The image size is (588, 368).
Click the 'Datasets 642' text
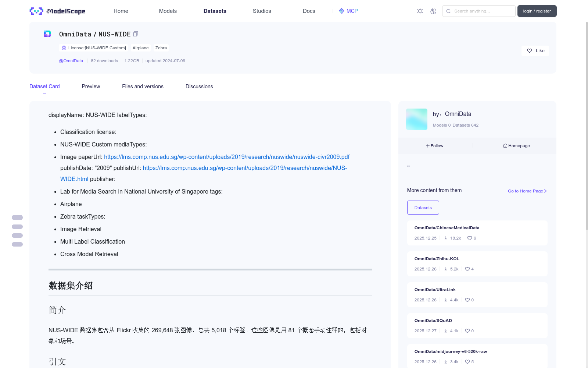coord(466,125)
